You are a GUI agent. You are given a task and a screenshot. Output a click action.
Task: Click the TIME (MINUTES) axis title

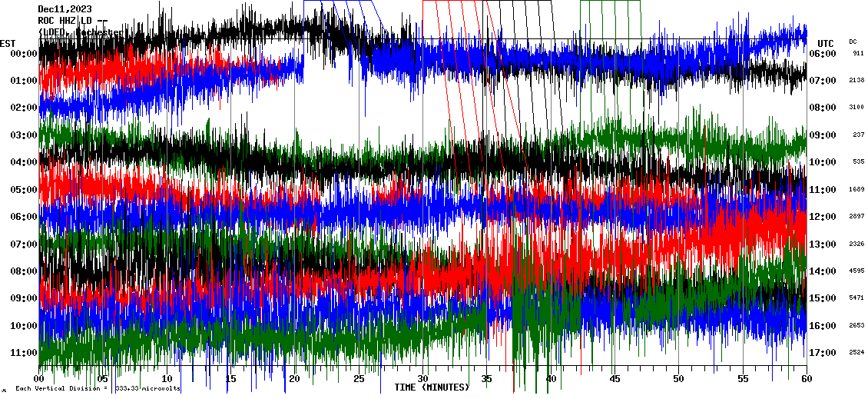point(432,387)
